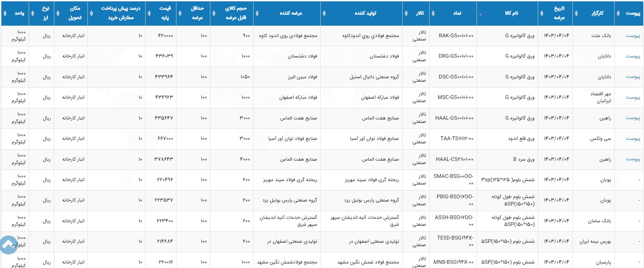Sort by واحد column arrows
Viewport: 644px width, 268px height.
[5, 13]
